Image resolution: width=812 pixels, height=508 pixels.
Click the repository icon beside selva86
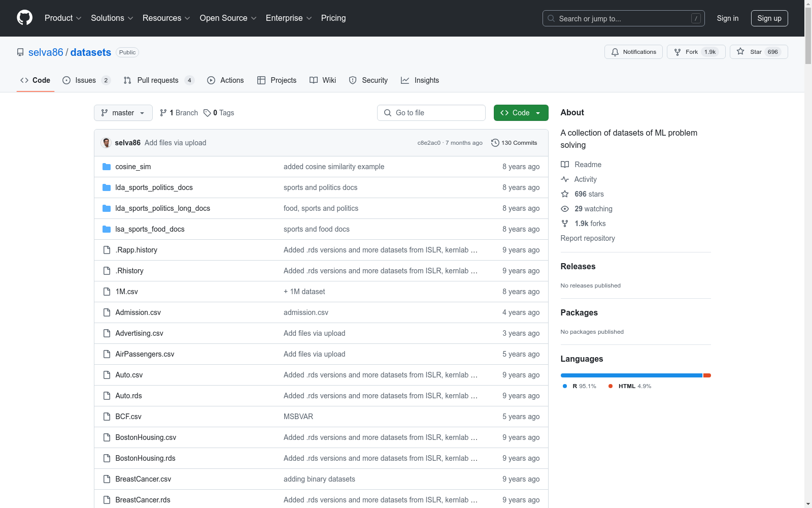coord(20,52)
